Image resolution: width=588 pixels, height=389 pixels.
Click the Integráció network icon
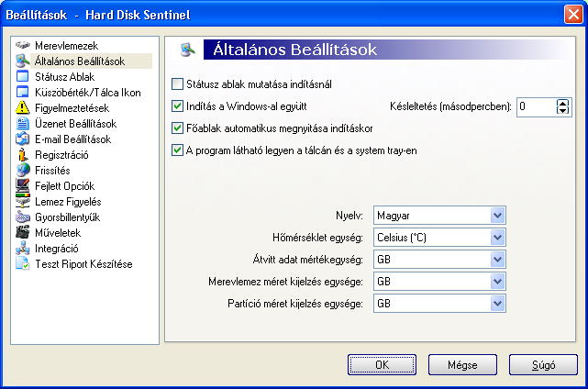coord(23,249)
